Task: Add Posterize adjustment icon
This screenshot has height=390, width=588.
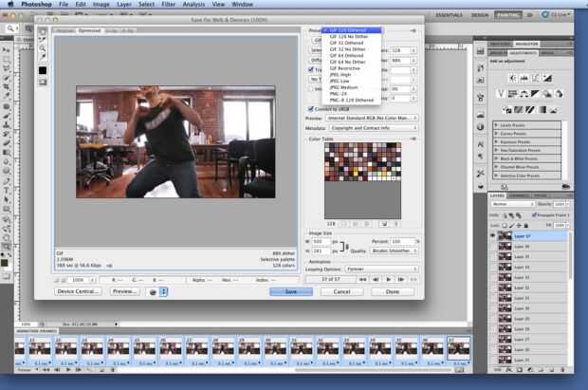Action: (x=519, y=110)
